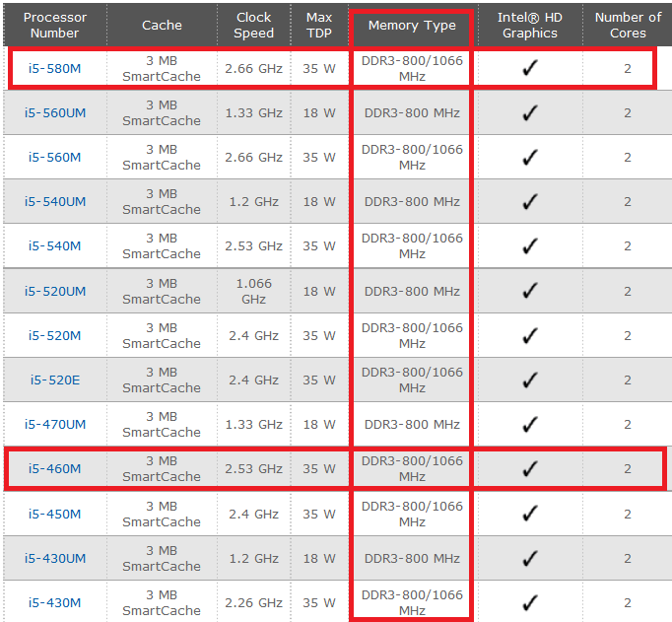
Task: Click the HD Graphics checkmark for i5-450M
Action: click(x=530, y=514)
